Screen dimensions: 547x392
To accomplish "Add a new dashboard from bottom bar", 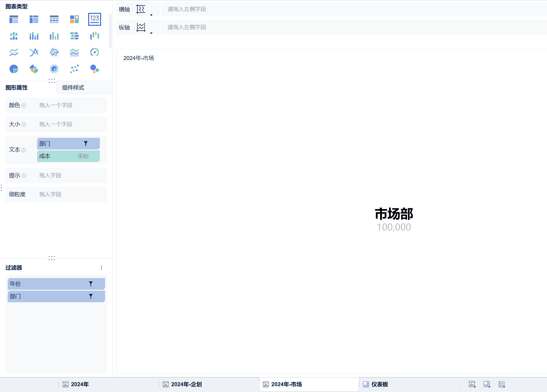I will pyautogui.click(x=487, y=384).
